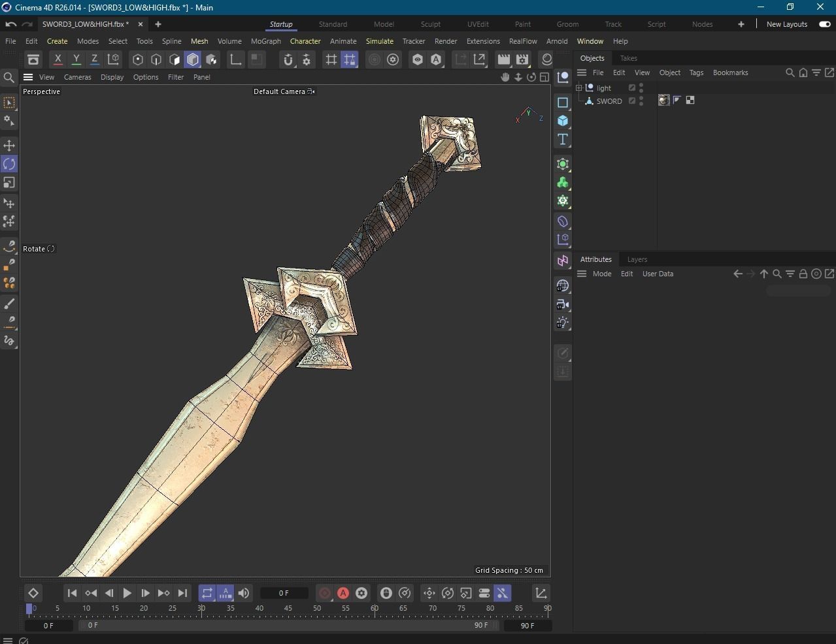Image resolution: width=836 pixels, height=644 pixels.
Task: Open render settings clapperboard gear icon
Action: coord(522,59)
